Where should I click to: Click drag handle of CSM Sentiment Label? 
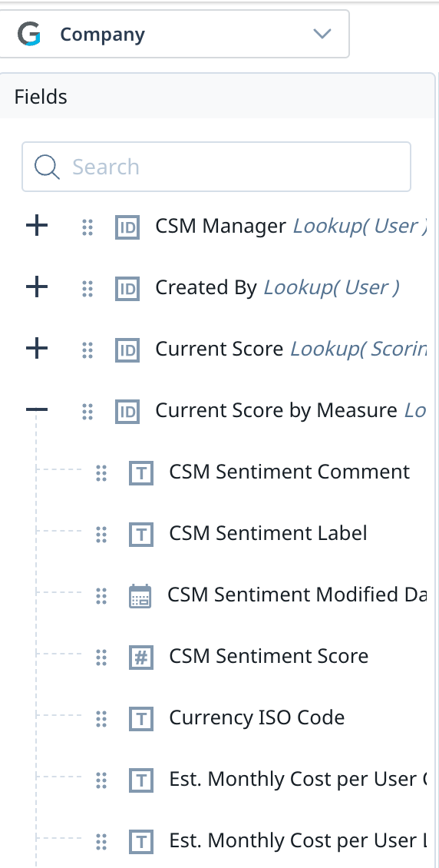(x=101, y=534)
